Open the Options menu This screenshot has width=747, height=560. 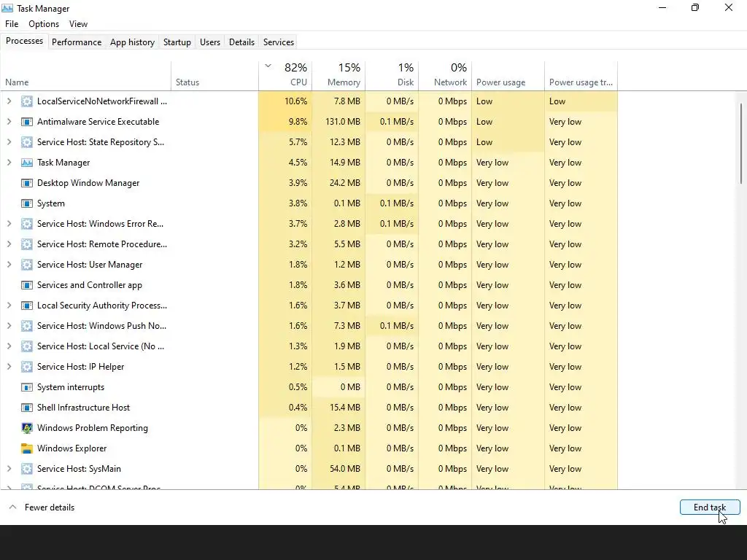point(44,24)
